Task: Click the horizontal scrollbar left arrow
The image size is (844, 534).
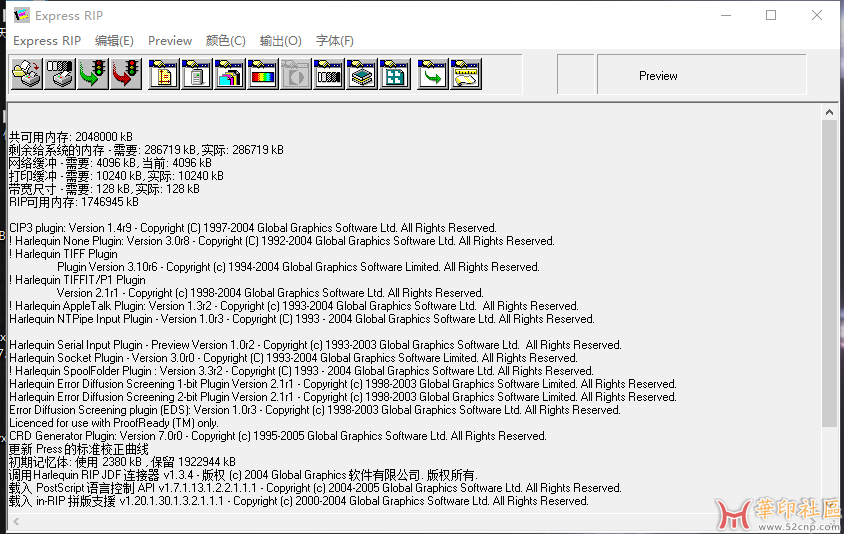Action: point(16,521)
